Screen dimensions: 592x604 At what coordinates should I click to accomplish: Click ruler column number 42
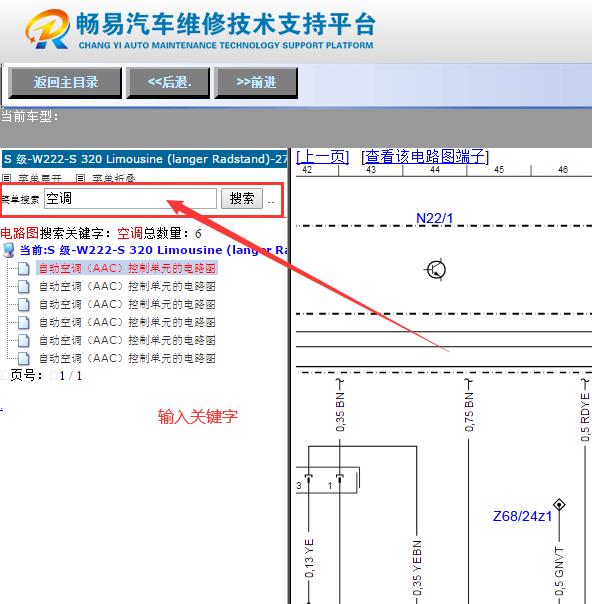[307, 169]
